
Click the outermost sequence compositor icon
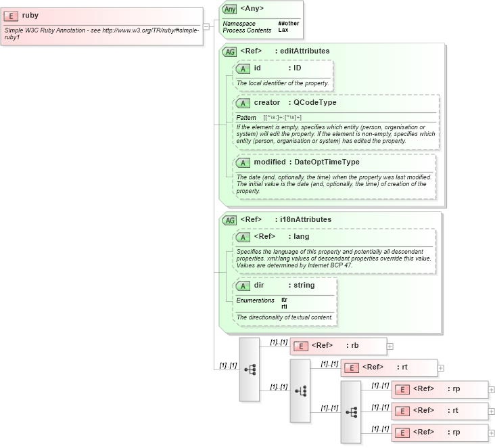tap(250, 369)
